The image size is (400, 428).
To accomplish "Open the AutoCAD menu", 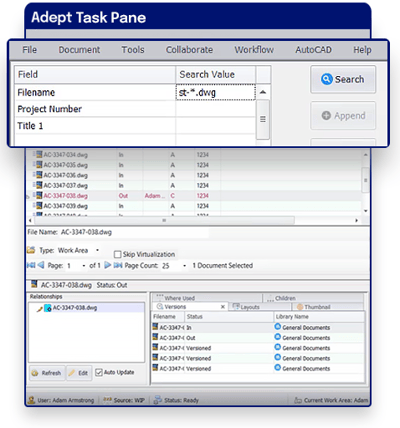I will point(313,50).
